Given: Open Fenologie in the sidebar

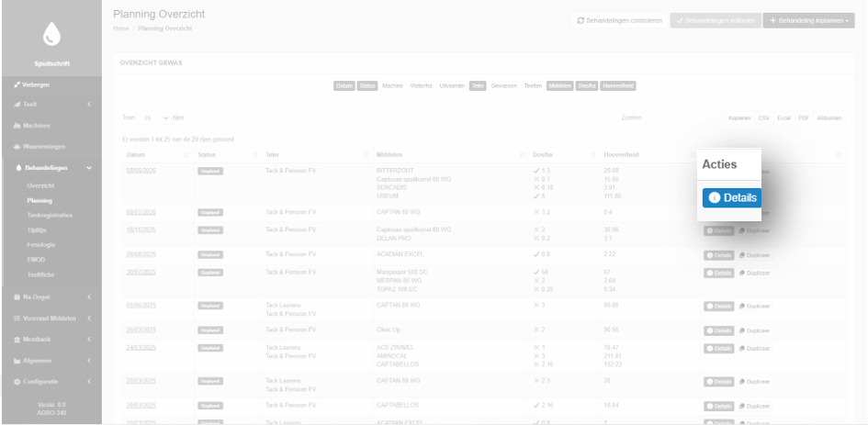Looking at the screenshot, I should point(41,244).
